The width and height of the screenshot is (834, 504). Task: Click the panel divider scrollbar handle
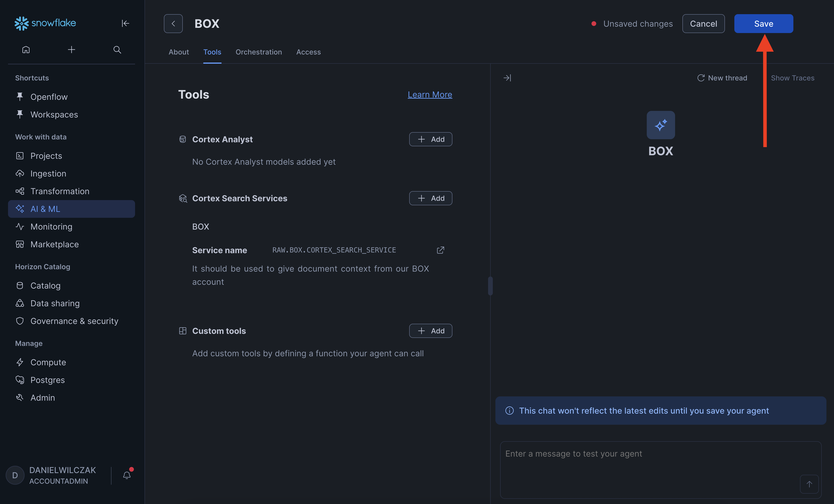click(x=490, y=286)
